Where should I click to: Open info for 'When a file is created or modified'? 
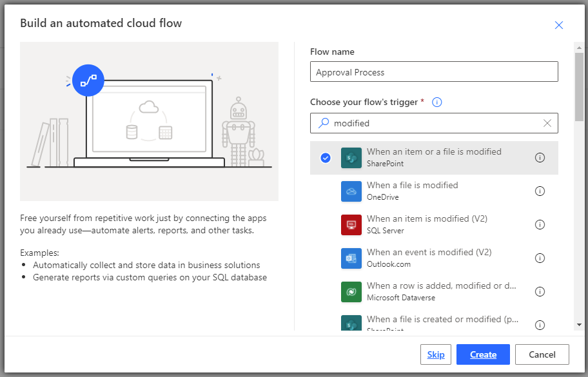tap(540, 325)
